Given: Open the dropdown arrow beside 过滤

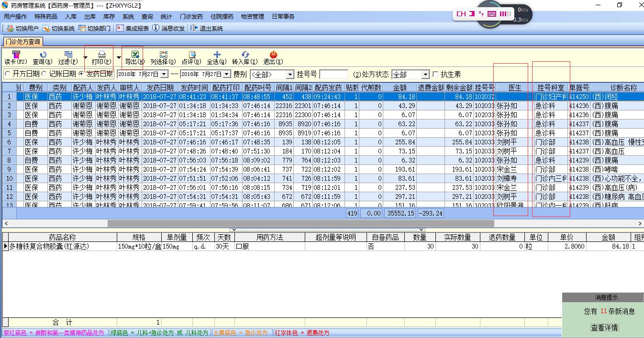Looking at the screenshot, I should 85,58.
